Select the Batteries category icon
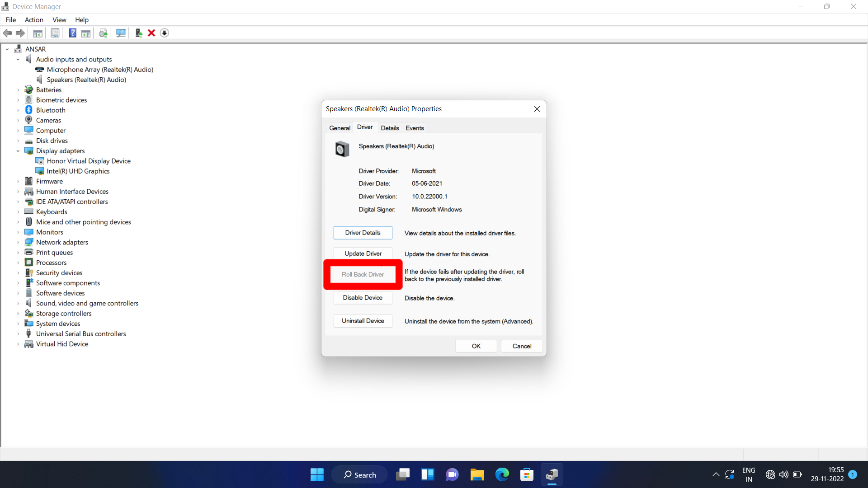868x488 pixels. [28, 89]
